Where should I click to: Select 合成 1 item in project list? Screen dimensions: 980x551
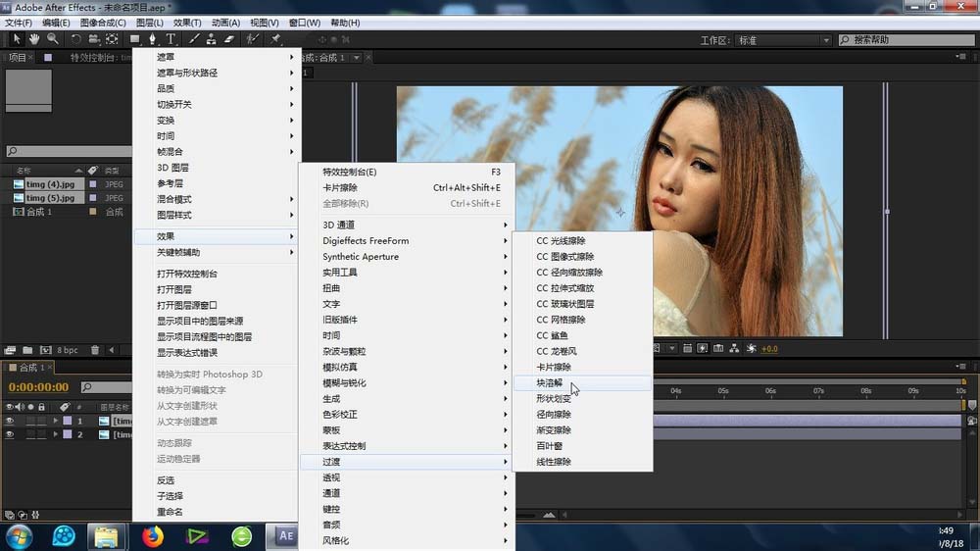pos(39,212)
